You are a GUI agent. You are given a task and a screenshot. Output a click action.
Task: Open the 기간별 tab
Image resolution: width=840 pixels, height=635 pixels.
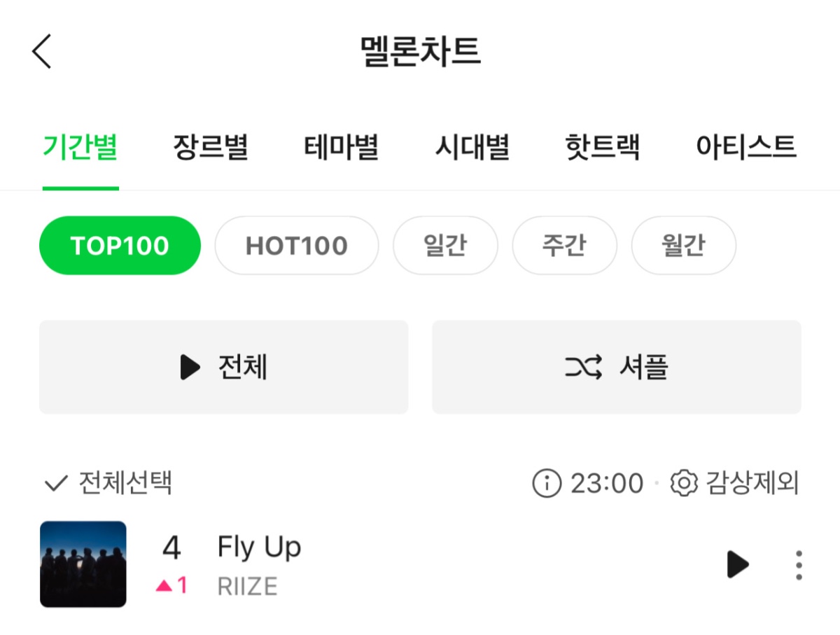click(80, 148)
